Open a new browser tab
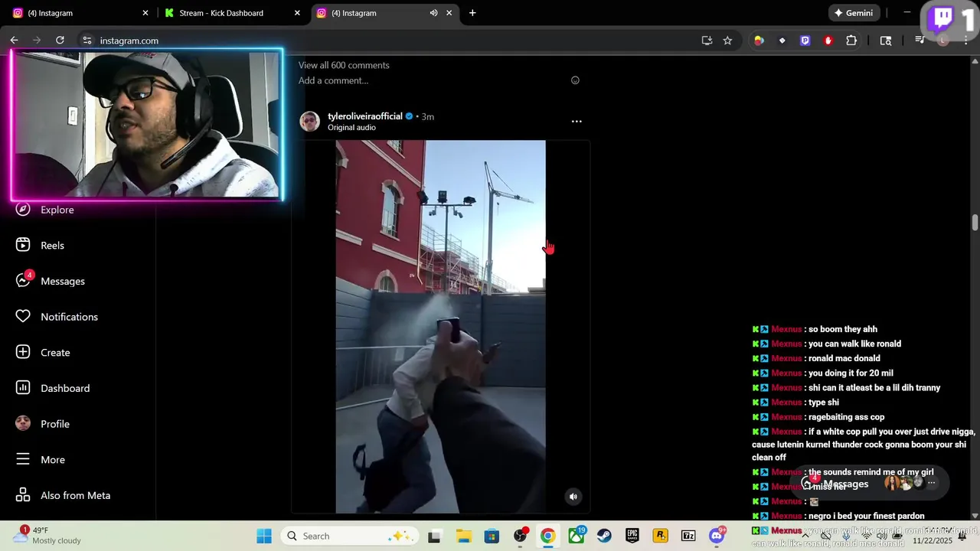 click(x=472, y=13)
